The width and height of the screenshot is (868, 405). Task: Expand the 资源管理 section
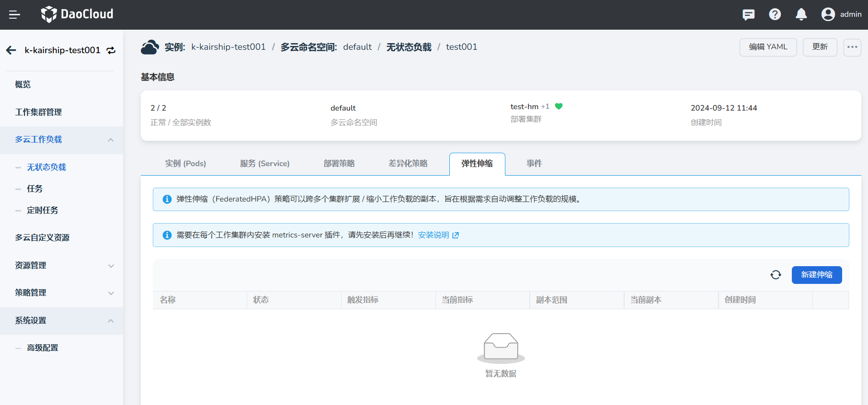pos(111,266)
